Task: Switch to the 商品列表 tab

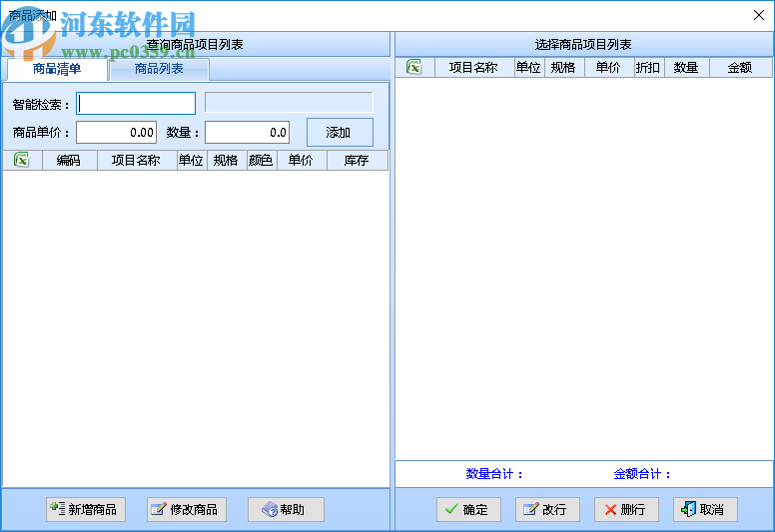Action: 159,69
